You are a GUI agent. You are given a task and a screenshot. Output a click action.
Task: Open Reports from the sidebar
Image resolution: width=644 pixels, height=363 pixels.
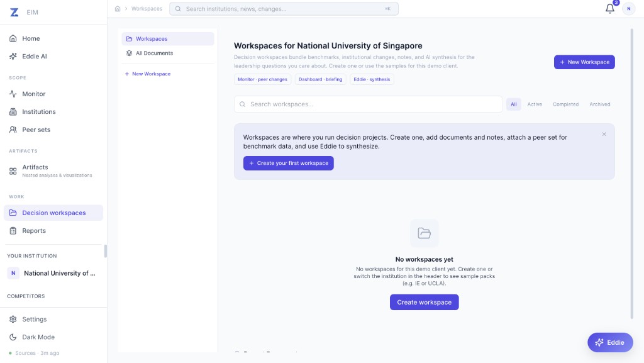point(34,230)
